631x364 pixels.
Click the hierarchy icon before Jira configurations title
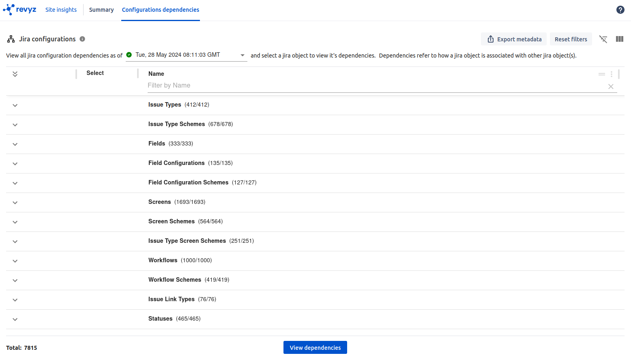[11, 39]
